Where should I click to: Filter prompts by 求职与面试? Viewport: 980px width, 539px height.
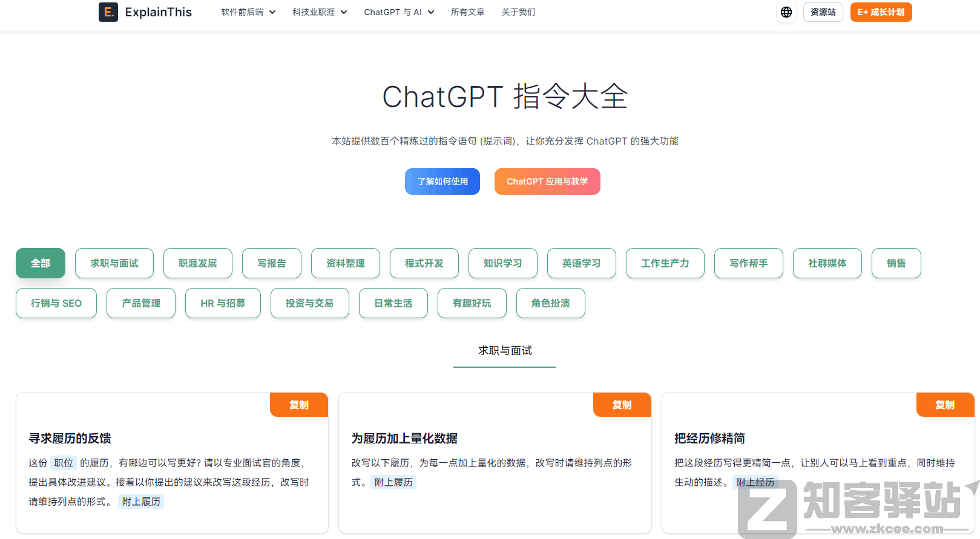pos(114,263)
